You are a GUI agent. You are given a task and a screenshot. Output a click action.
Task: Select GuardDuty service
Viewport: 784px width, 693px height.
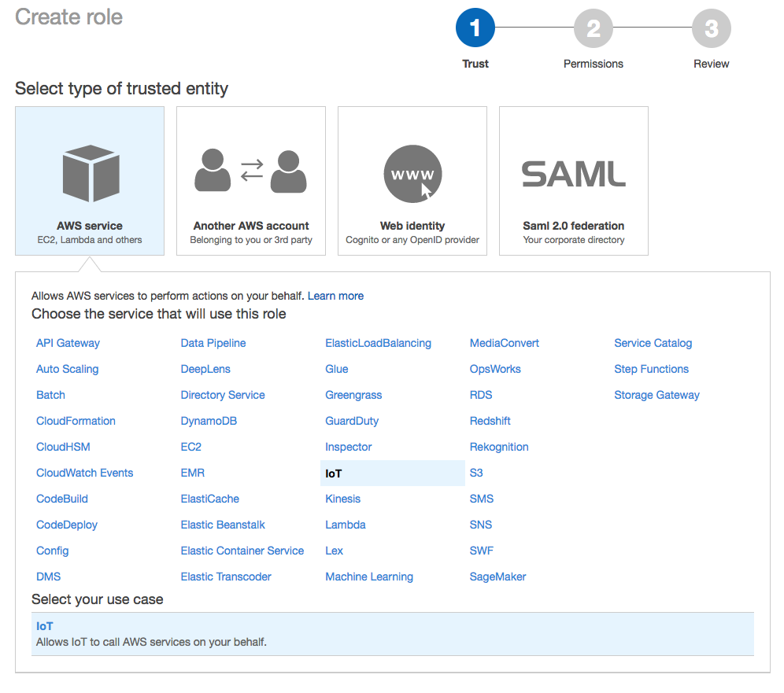pyautogui.click(x=352, y=421)
